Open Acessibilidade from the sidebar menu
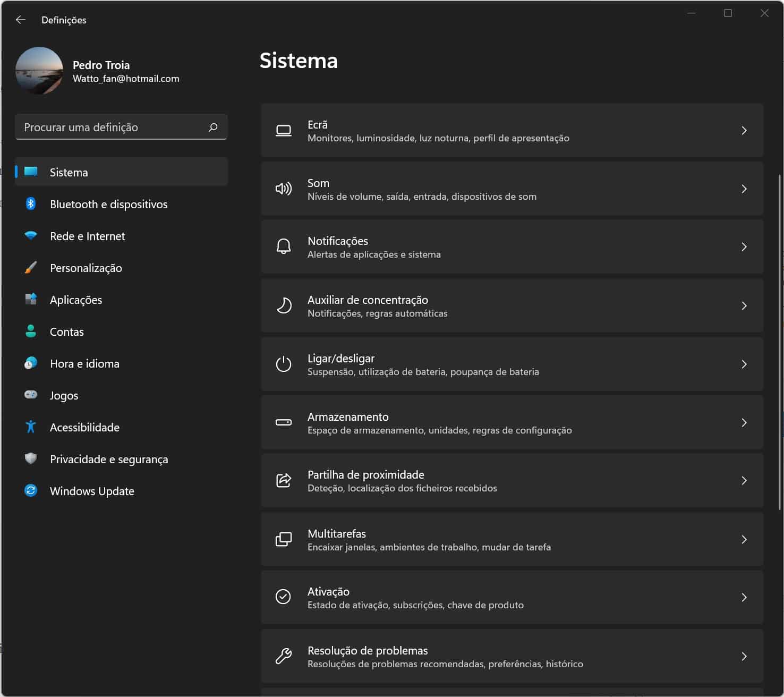 pyautogui.click(x=84, y=427)
